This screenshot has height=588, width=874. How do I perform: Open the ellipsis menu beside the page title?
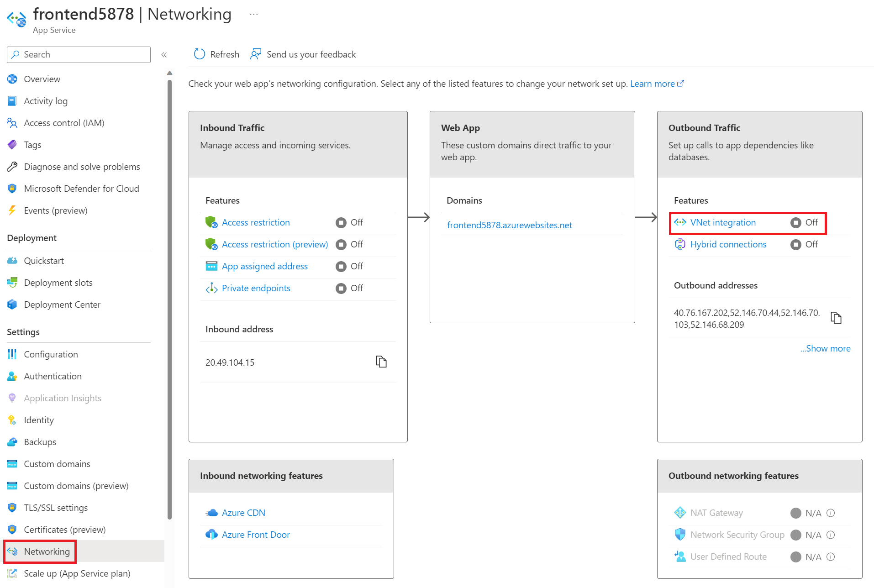[254, 14]
